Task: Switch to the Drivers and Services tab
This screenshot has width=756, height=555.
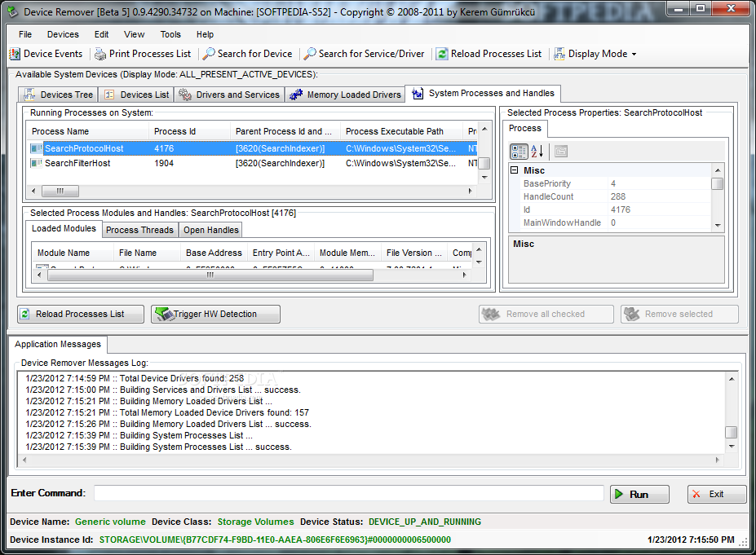Action: point(229,95)
